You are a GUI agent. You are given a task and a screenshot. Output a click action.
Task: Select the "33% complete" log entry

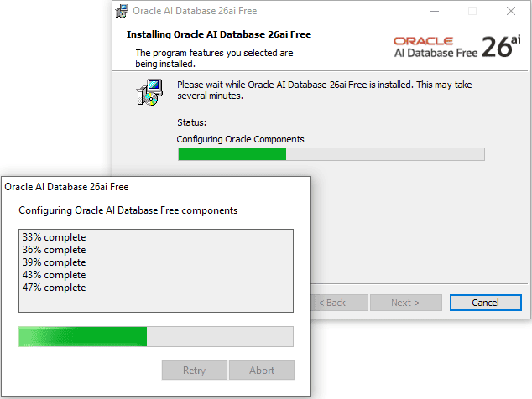click(55, 237)
